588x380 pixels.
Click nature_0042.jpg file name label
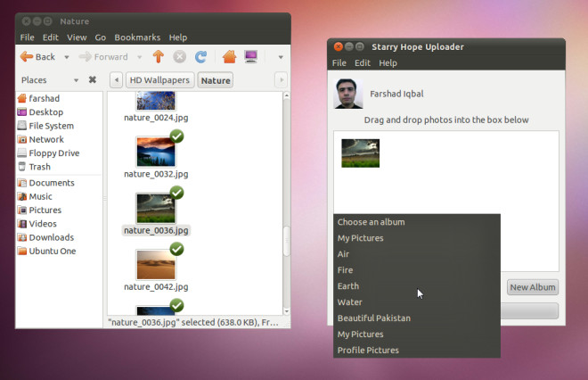[156, 287]
